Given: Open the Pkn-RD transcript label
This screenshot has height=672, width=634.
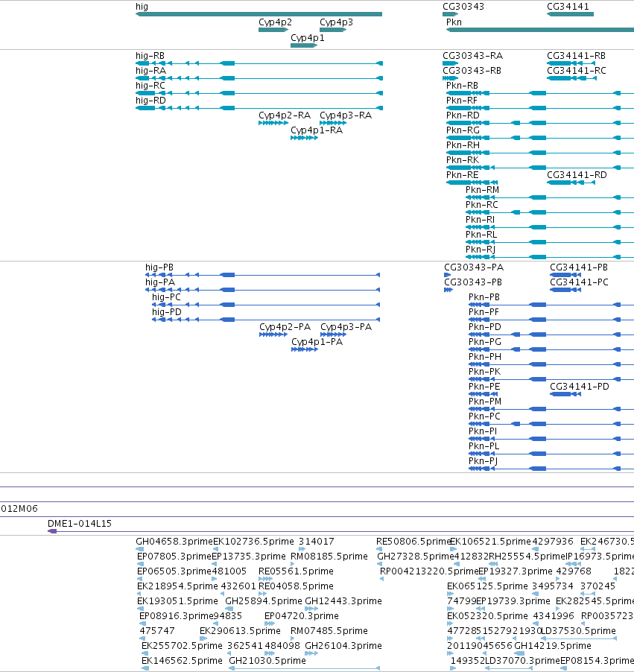Looking at the screenshot, I should (x=463, y=115).
